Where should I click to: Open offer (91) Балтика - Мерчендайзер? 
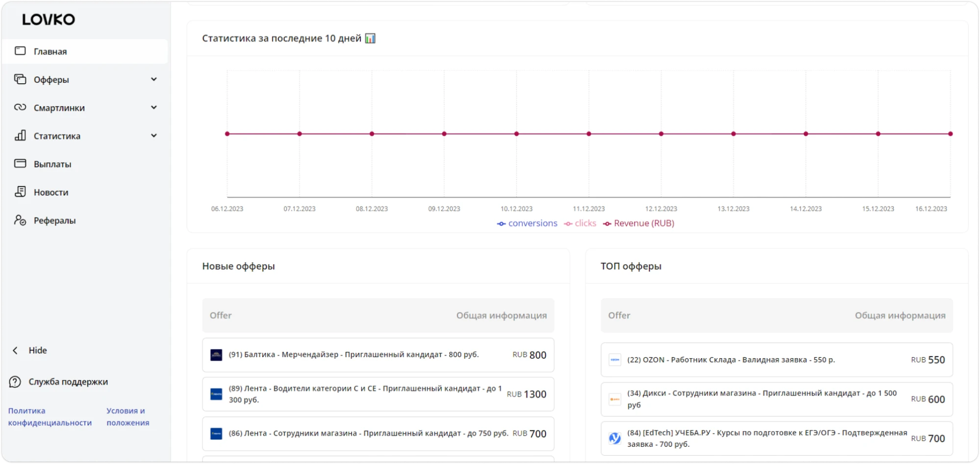click(x=378, y=355)
